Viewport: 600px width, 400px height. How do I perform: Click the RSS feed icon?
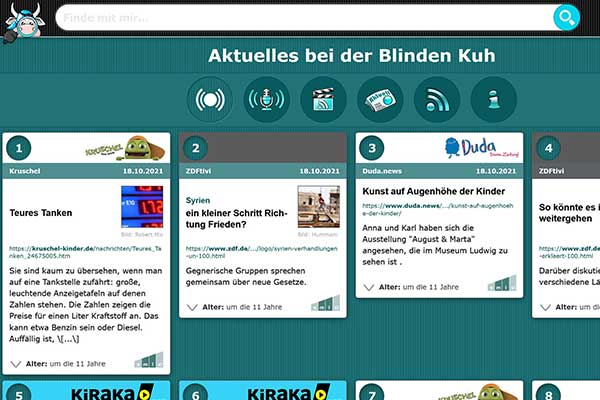[437, 99]
